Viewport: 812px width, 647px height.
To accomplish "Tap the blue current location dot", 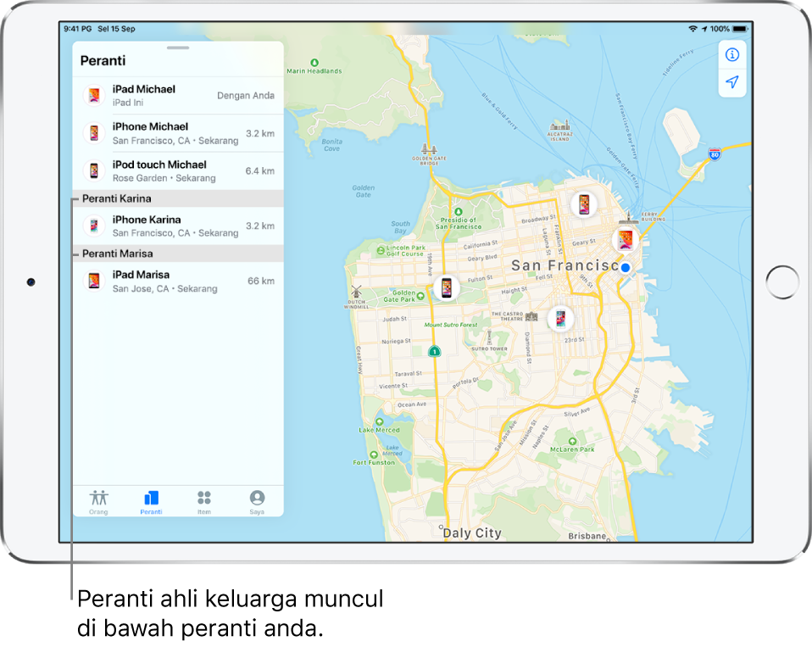I will coord(626,267).
